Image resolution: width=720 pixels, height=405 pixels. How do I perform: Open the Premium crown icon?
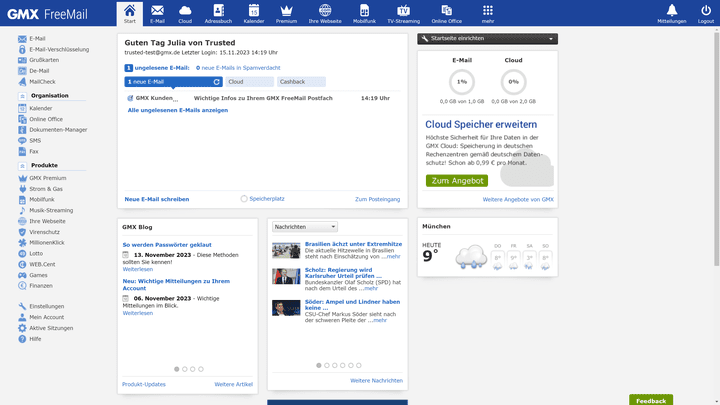click(286, 13)
